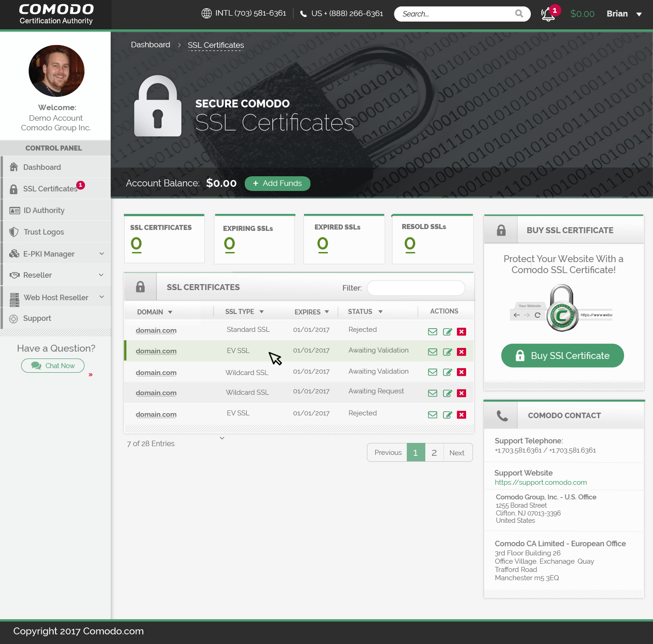Image resolution: width=653 pixels, height=644 pixels.
Task: Click the Add Funds button
Action: [x=277, y=183]
